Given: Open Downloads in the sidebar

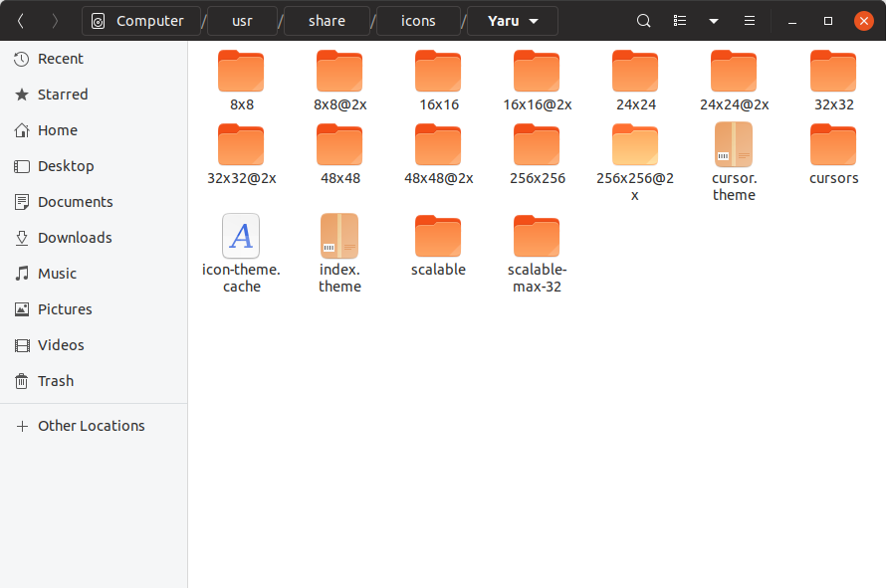Looking at the screenshot, I should click(x=94, y=238).
